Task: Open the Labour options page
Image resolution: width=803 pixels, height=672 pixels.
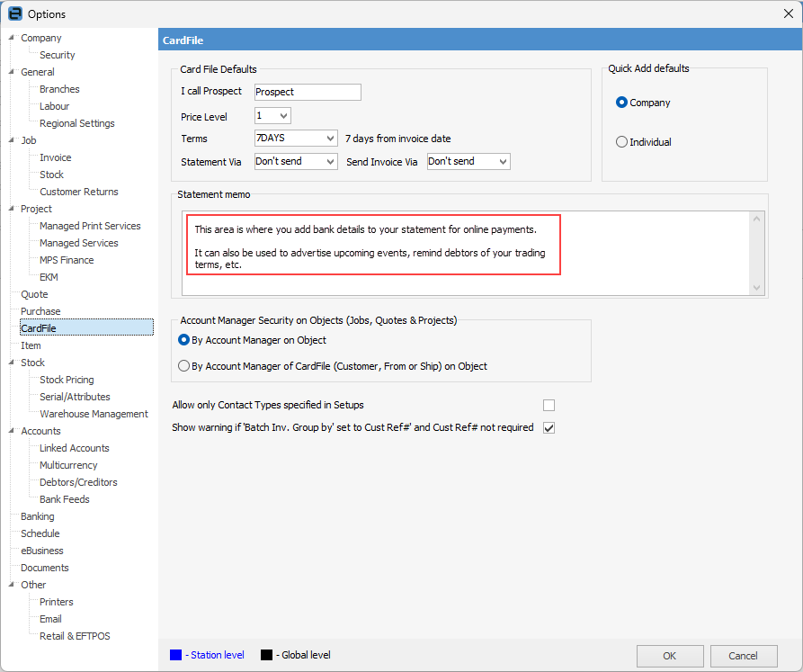Action: [54, 106]
